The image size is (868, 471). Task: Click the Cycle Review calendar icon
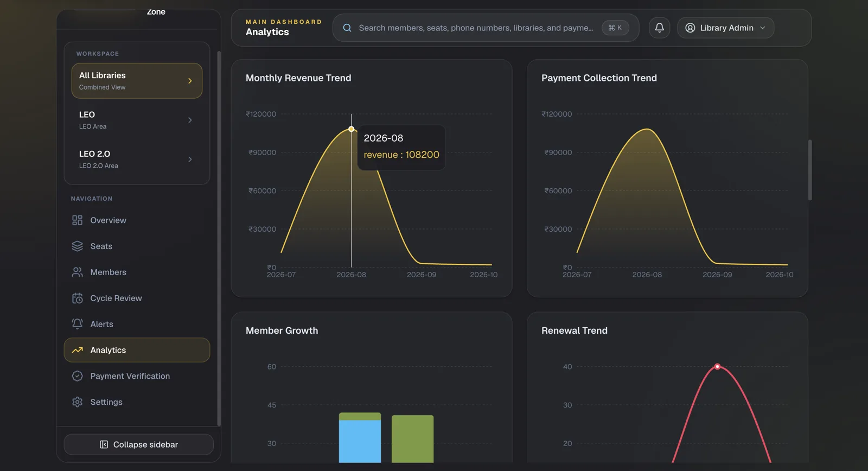point(78,298)
